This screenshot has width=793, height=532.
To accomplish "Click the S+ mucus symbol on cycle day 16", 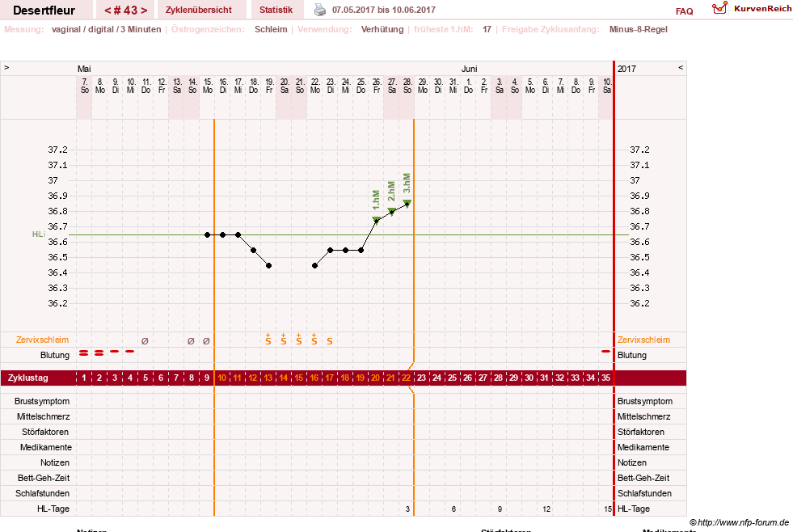I will [314, 340].
